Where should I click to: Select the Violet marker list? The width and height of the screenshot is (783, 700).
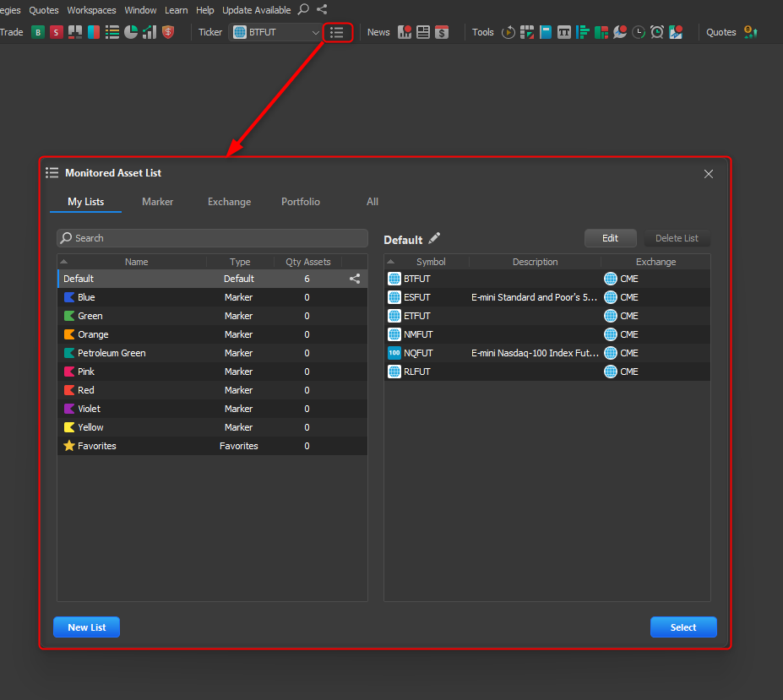coord(212,409)
